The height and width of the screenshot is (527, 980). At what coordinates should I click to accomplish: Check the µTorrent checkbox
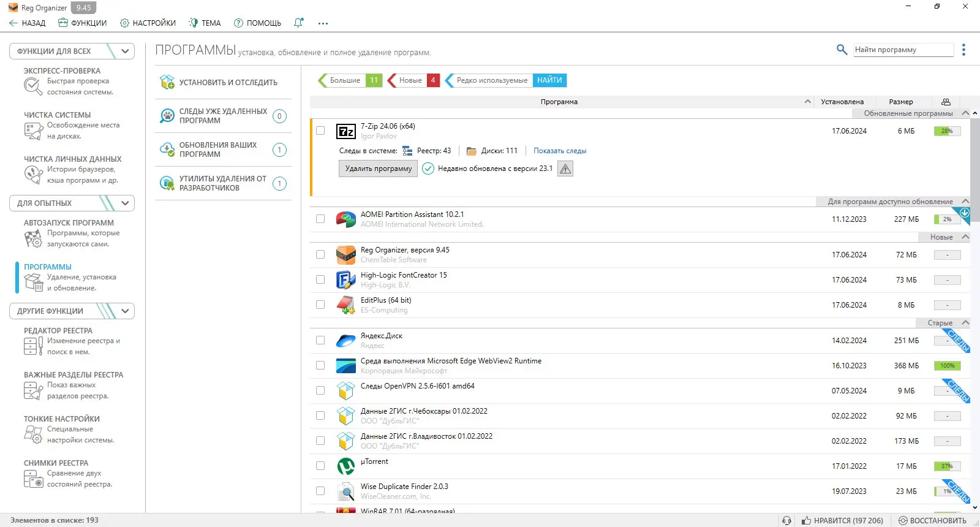(x=320, y=466)
